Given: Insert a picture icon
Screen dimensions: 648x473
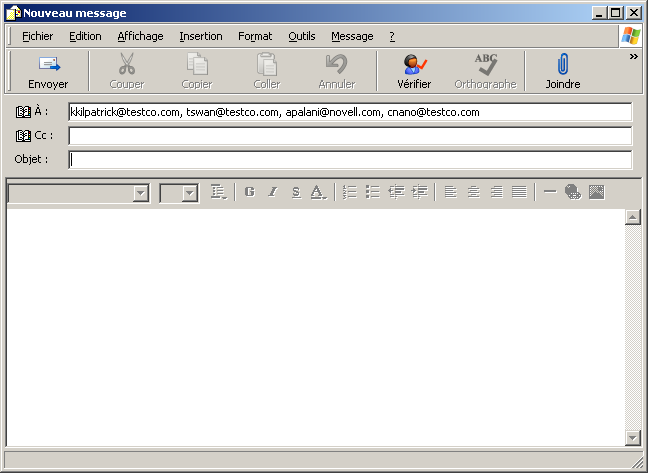Looking at the screenshot, I should click(596, 192).
